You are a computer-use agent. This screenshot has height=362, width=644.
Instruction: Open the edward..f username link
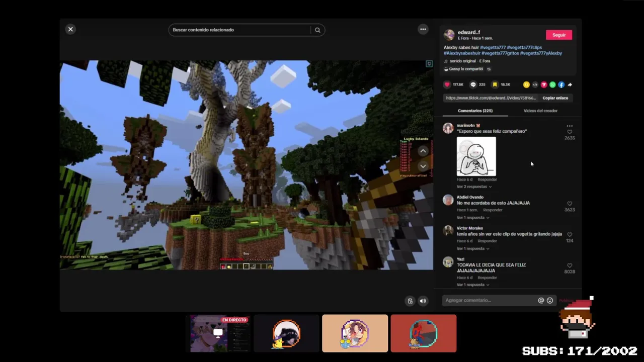469,32
